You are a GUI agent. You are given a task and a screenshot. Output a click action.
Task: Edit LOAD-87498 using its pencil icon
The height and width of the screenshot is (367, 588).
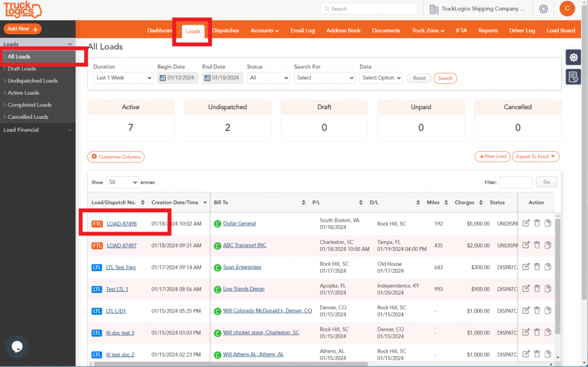[x=526, y=223]
